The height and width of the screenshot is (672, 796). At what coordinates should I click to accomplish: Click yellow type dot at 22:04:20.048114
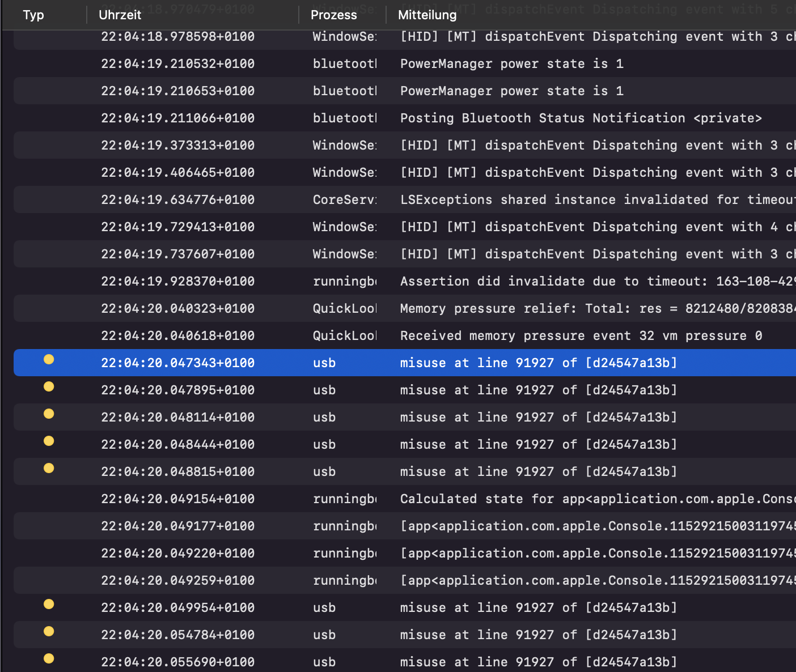49,414
